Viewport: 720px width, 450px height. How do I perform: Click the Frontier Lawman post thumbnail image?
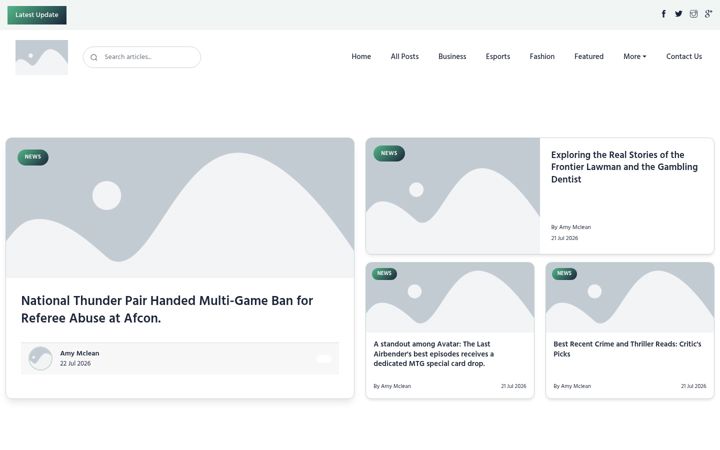(453, 196)
